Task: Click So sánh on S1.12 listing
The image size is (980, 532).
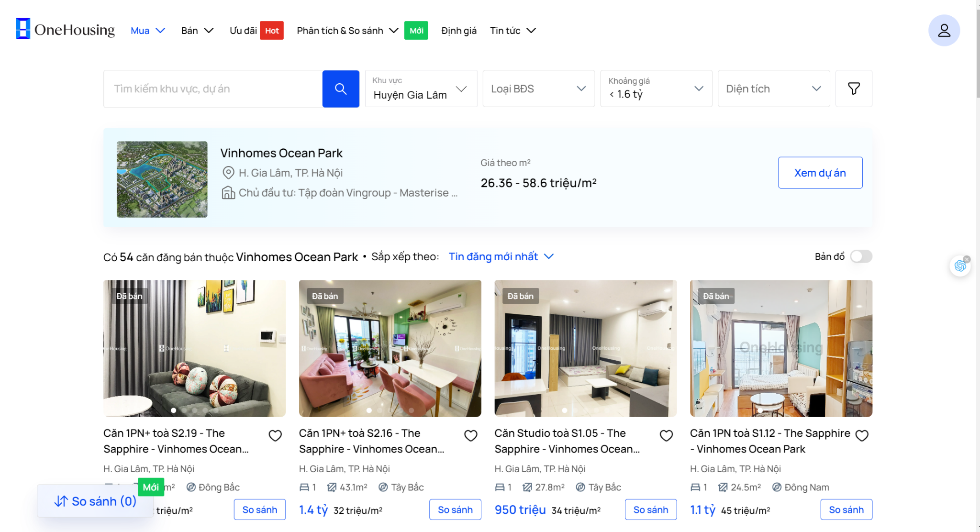Action: point(846,510)
